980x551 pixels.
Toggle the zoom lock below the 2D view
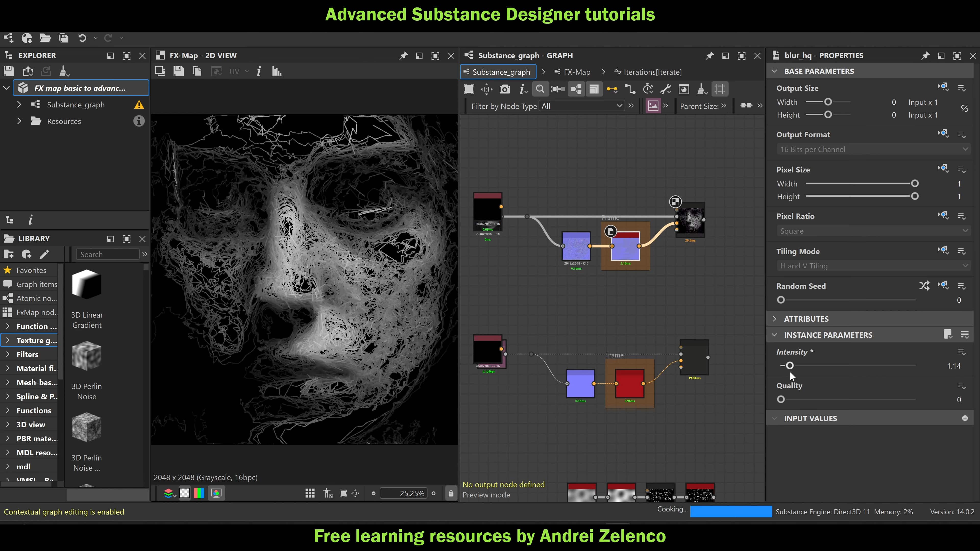click(x=451, y=493)
